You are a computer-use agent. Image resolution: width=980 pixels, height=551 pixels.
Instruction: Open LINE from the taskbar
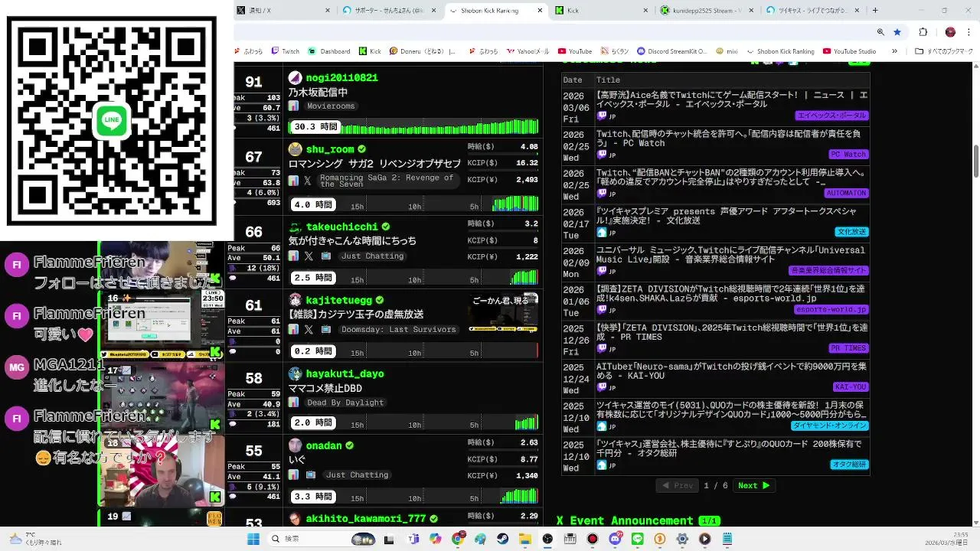click(638, 539)
